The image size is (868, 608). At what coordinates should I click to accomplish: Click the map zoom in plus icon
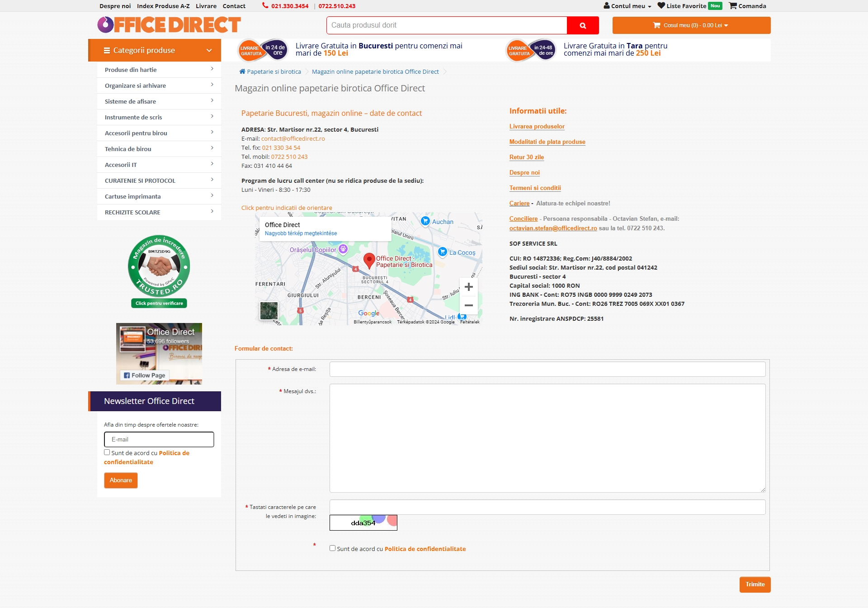469,287
